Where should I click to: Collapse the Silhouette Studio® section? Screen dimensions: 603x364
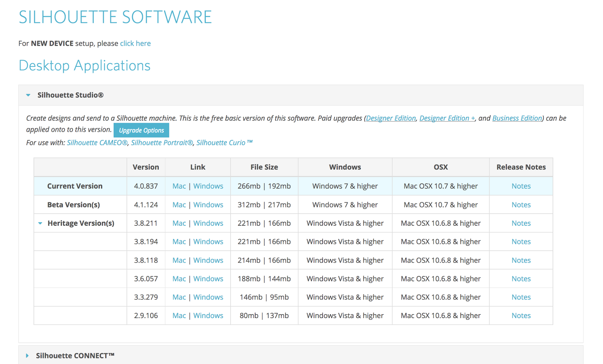(28, 95)
